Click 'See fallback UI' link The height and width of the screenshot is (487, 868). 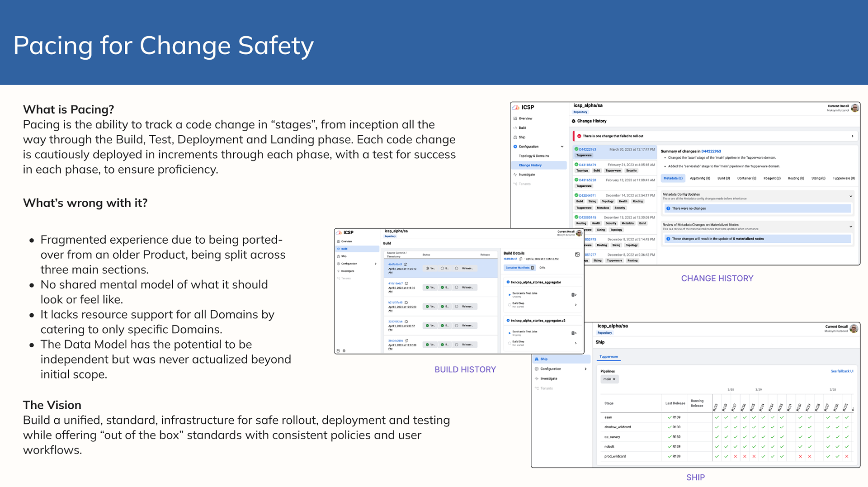(x=842, y=371)
